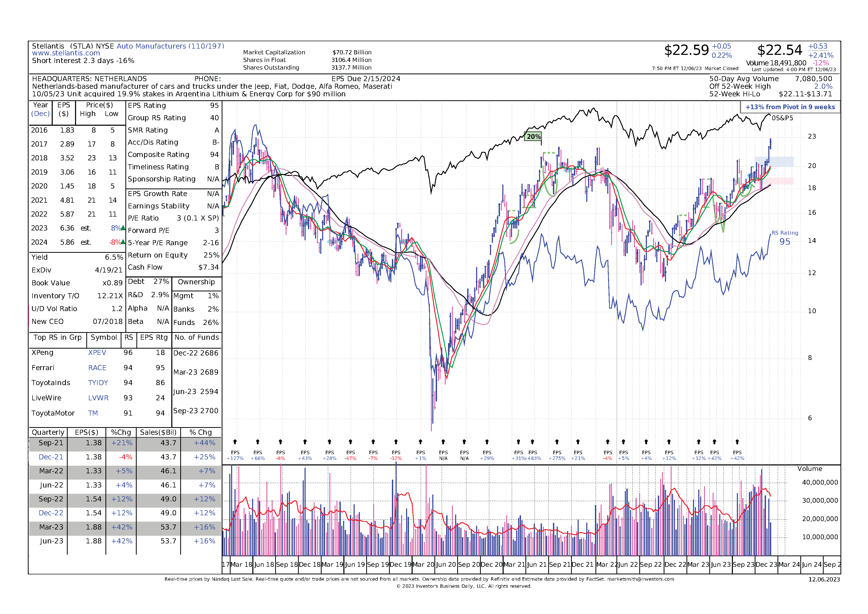Screen dimensions: 868x614
Task: Click the $22.59 after-hours price
Action: pyautogui.click(x=686, y=50)
